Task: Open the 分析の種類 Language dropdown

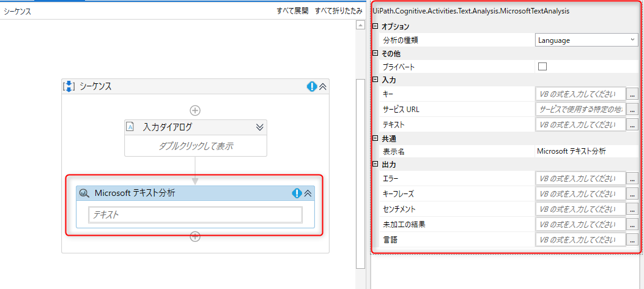Action: [587, 40]
